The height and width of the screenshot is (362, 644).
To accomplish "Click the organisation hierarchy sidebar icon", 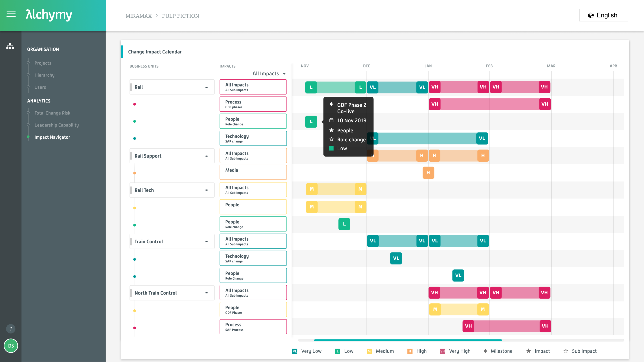I will (x=10, y=46).
